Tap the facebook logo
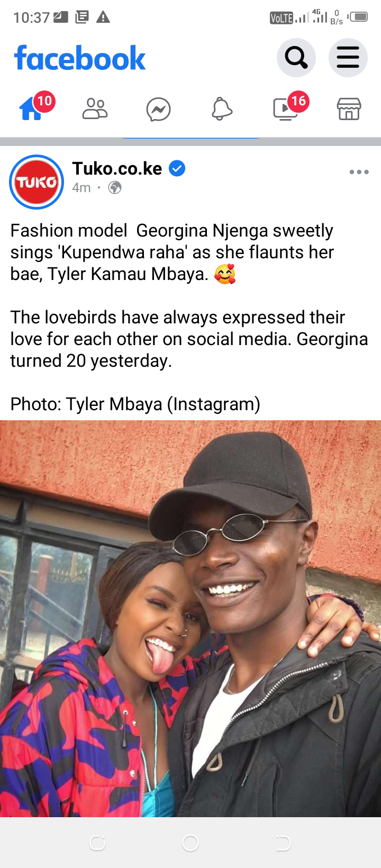 pyautogui.click(x=80, y=58)
